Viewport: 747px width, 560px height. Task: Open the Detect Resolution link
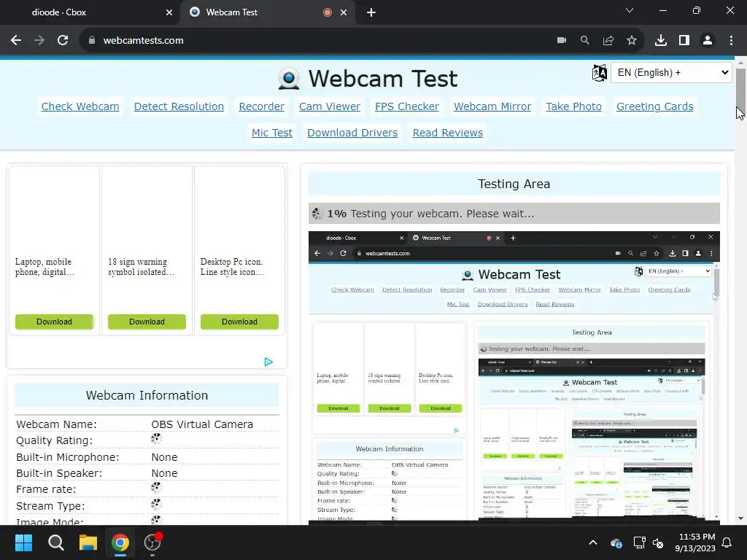click(179, 106)
